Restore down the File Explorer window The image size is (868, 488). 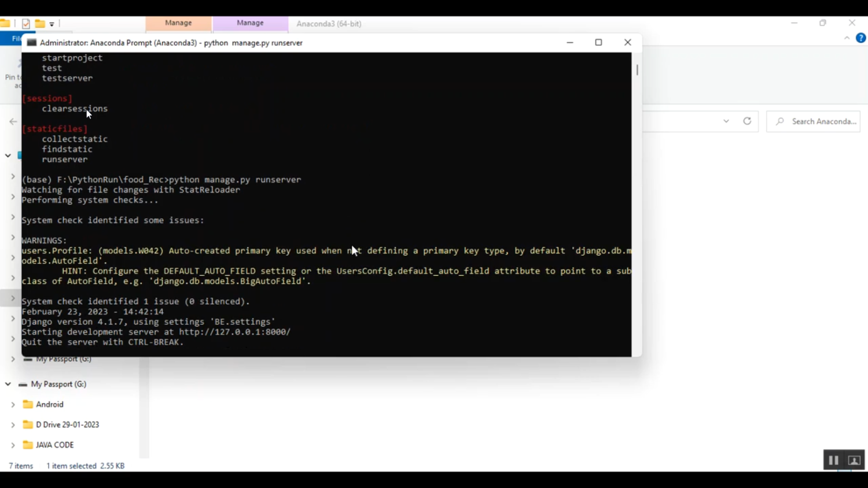coord(823,23)
